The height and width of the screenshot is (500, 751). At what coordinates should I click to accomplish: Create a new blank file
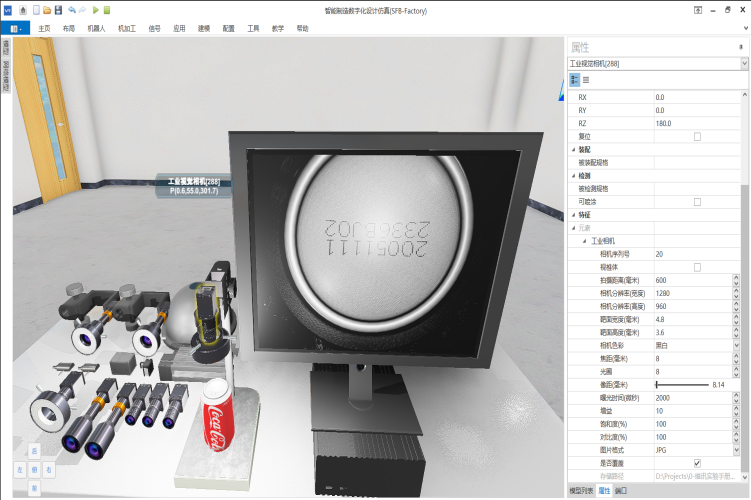pyautogui.click(x=36, y=10)
